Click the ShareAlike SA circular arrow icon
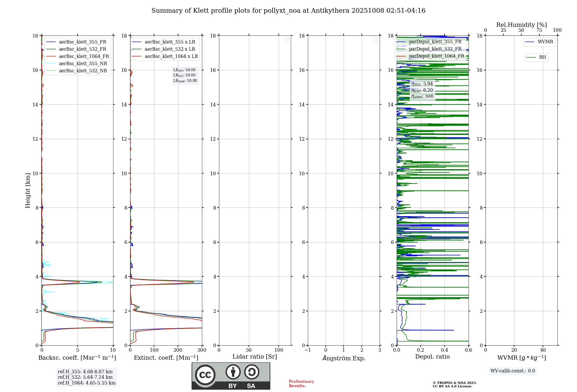 point(252,372)
